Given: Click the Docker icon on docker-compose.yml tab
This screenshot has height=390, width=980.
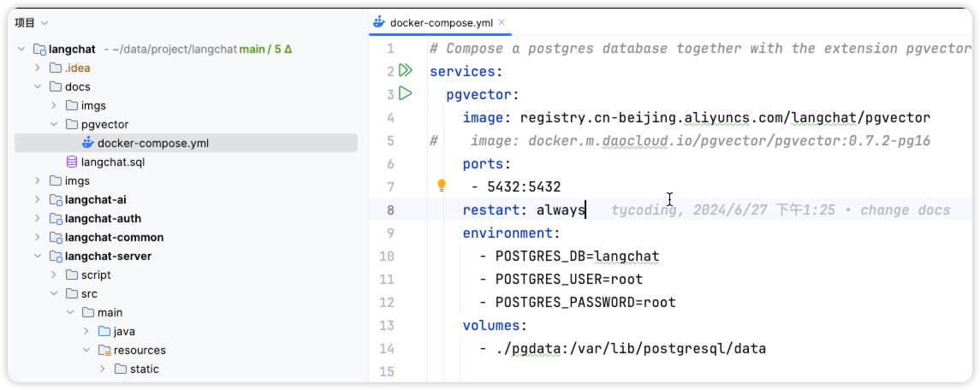Looking at the screenshot, I should [x=379, y=23].
